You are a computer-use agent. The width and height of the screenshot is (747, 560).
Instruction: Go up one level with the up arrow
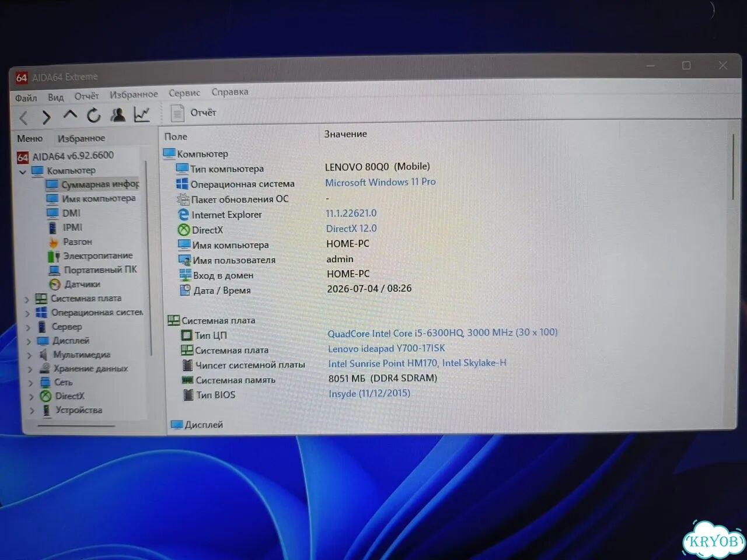click(x=70, y=116)
